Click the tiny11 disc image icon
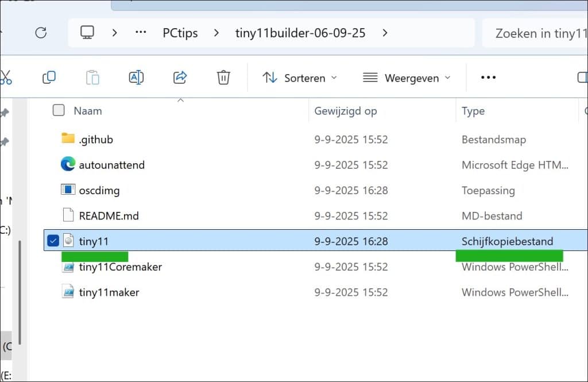 [68, 241]
